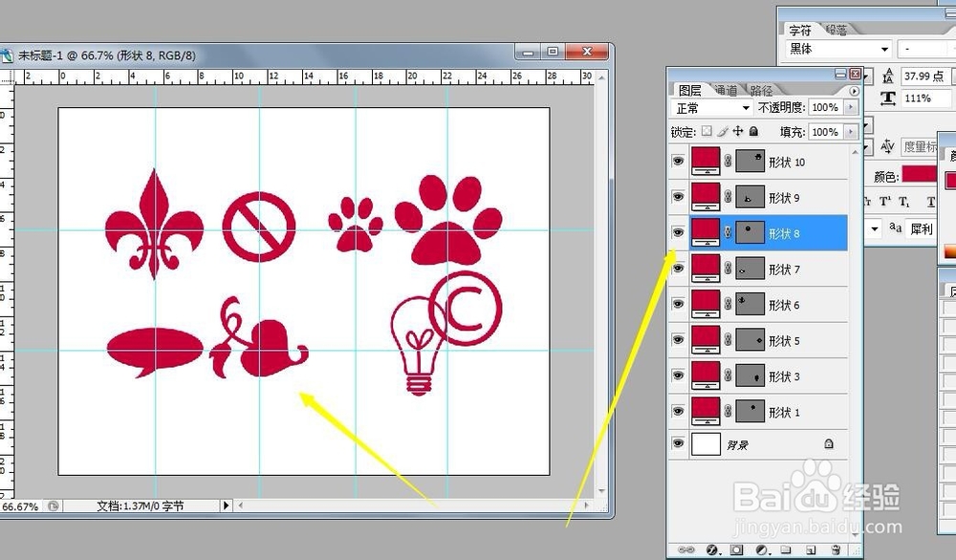
Task: Click the fill 100% input field
Action: 826,132
